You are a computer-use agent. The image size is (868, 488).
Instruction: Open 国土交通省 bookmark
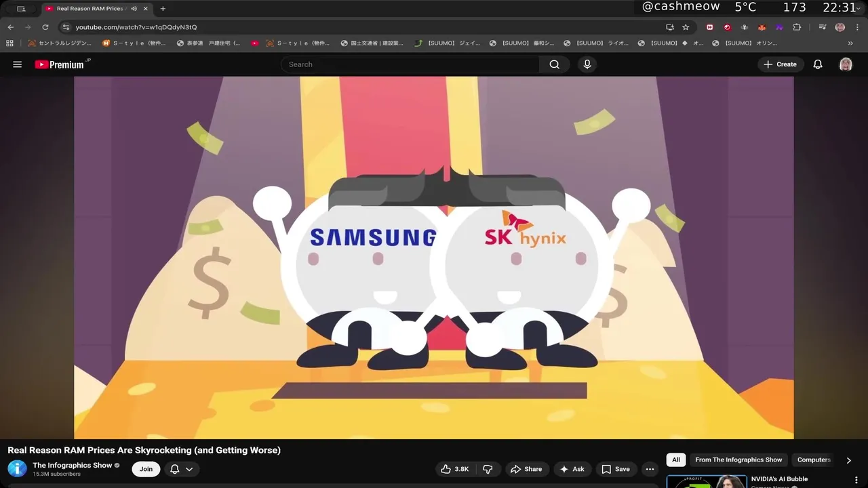pyautogui.click(x=372, y=43)
